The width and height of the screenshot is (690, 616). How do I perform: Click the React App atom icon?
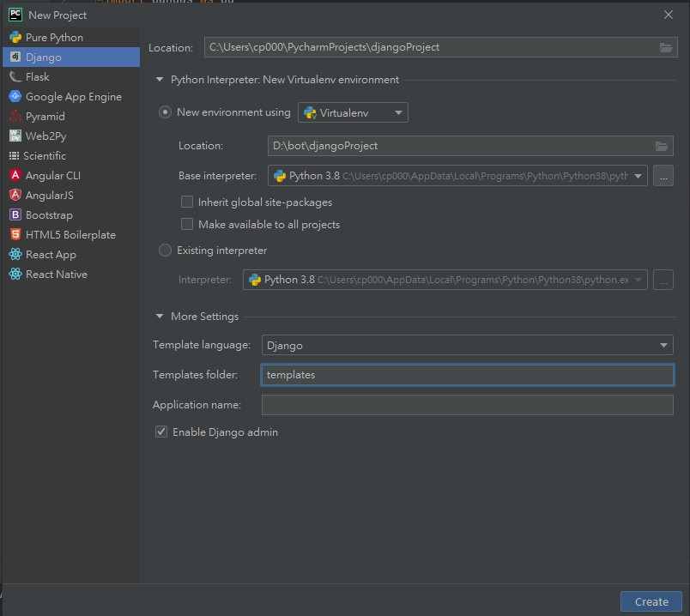coord(15,254)
